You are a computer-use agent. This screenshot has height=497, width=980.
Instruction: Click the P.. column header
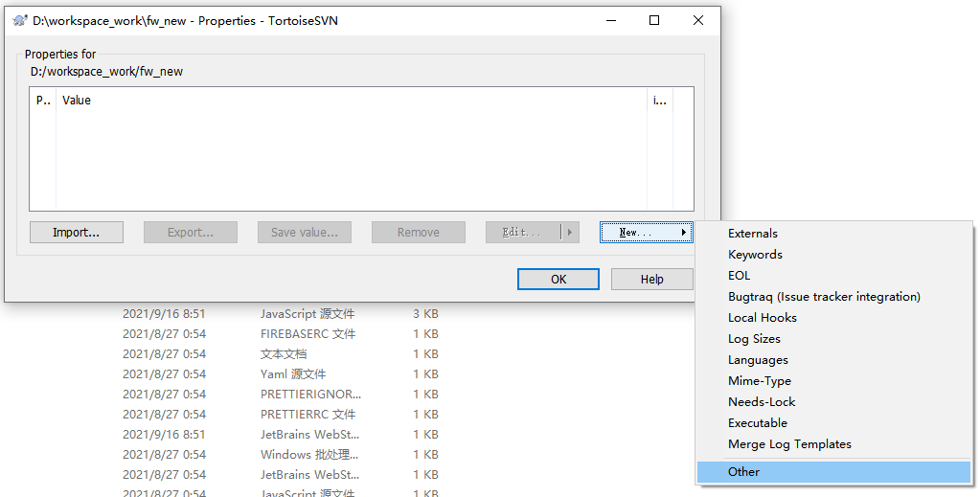[43, 100]
